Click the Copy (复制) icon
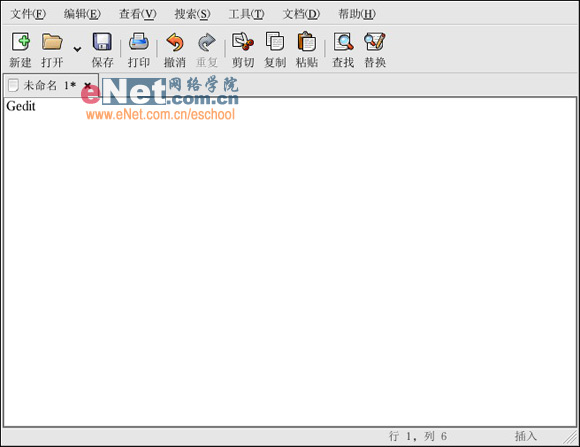This screenshot has width=580, height=447. click(x=275, y=41)
